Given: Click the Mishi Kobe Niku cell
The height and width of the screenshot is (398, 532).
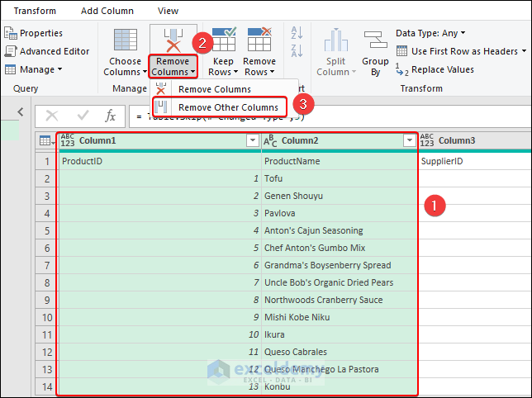Looking at the screenshot, I should coord(340,317).
